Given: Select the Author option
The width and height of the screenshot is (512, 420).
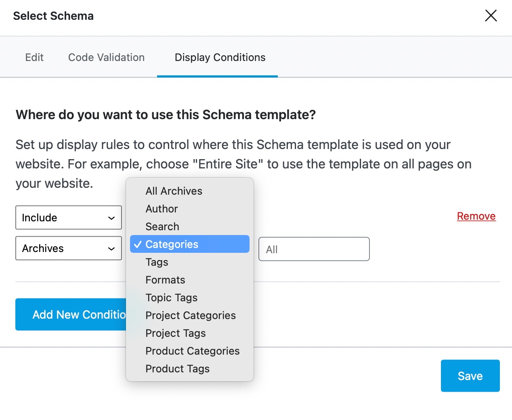Looking at the screenshot, I should (162, 209).
